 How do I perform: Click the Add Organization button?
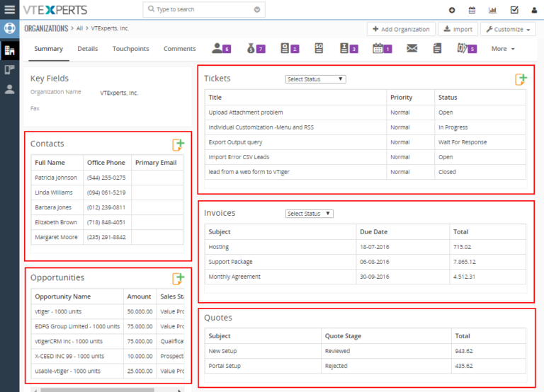401,29
